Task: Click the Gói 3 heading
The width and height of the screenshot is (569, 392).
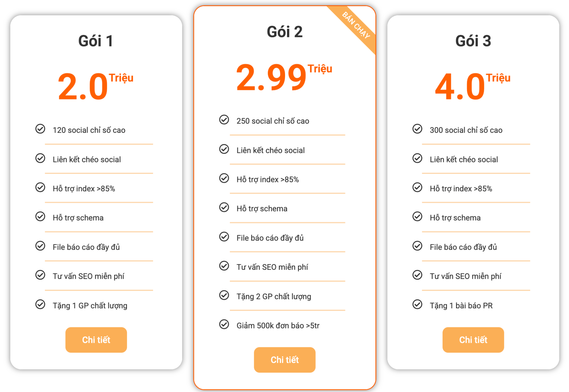Action: (473, 41)
